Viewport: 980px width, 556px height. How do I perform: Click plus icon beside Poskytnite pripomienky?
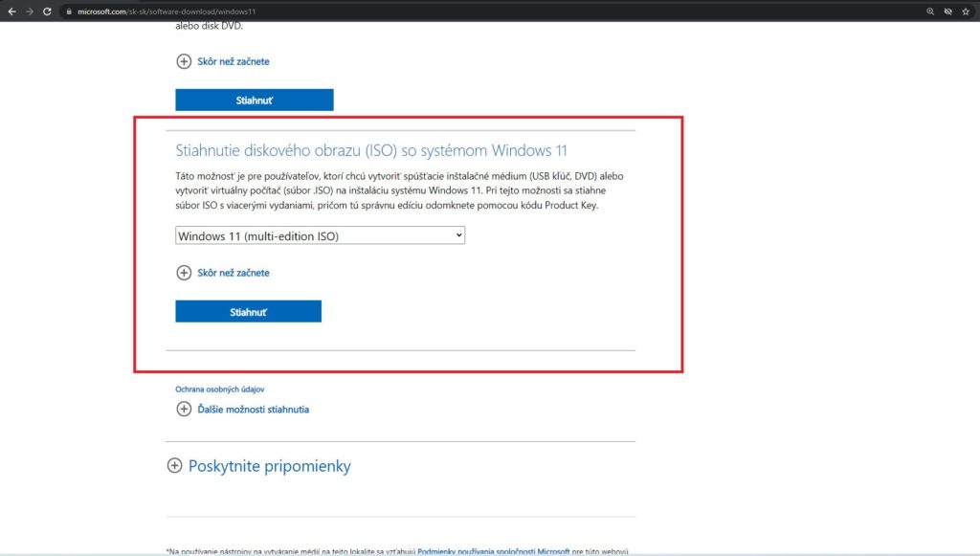click(x=174, y=466)
